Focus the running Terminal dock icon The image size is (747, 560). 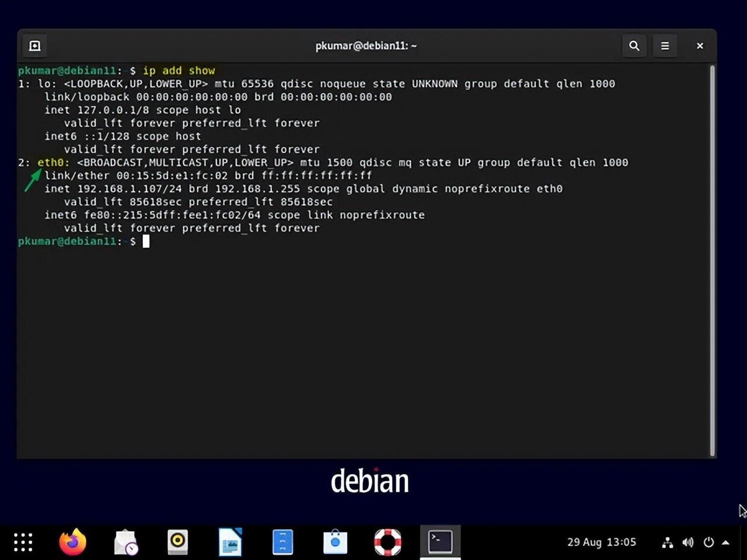(x=440, y=542)
